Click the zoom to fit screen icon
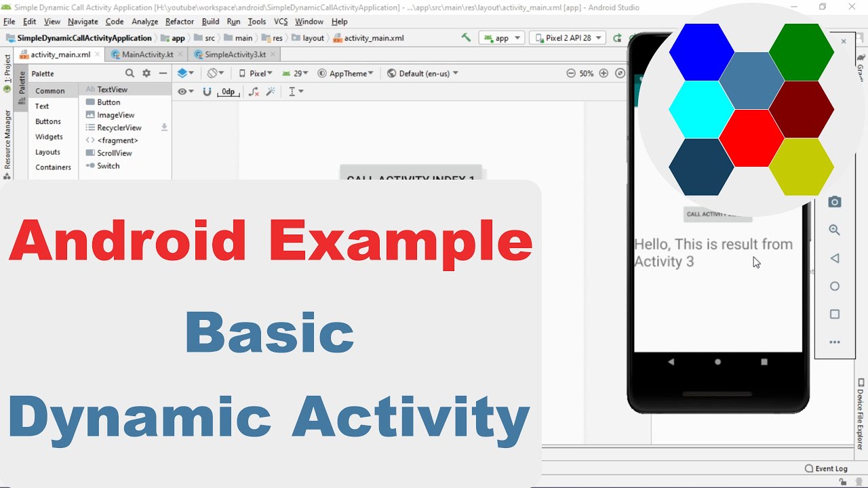Viewport: 868px width, 488px height. point(620,73)
